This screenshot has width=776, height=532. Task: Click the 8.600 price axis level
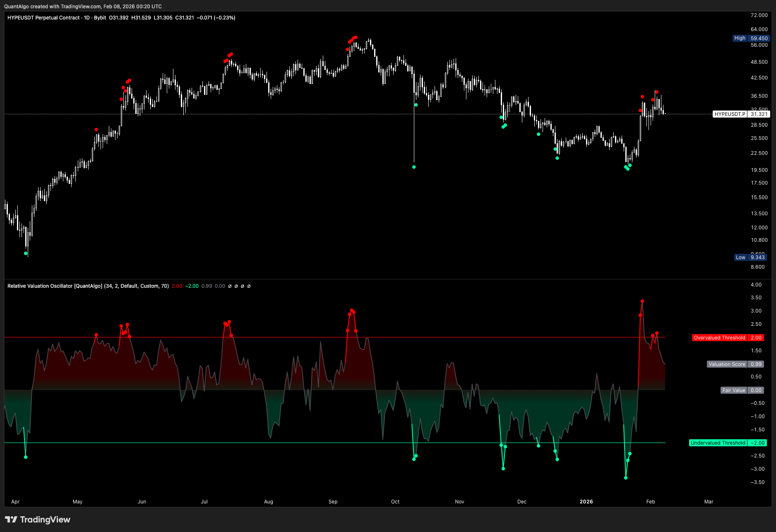757,267
